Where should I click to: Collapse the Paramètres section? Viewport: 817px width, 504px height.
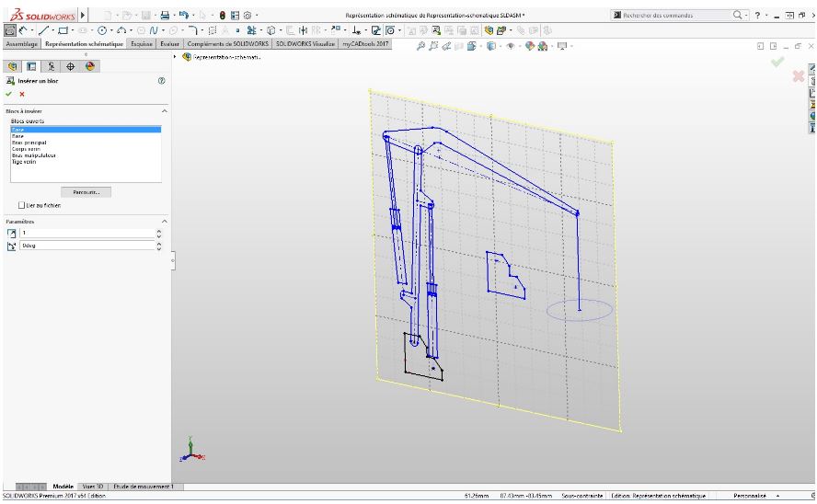click(x=164, y=222)
